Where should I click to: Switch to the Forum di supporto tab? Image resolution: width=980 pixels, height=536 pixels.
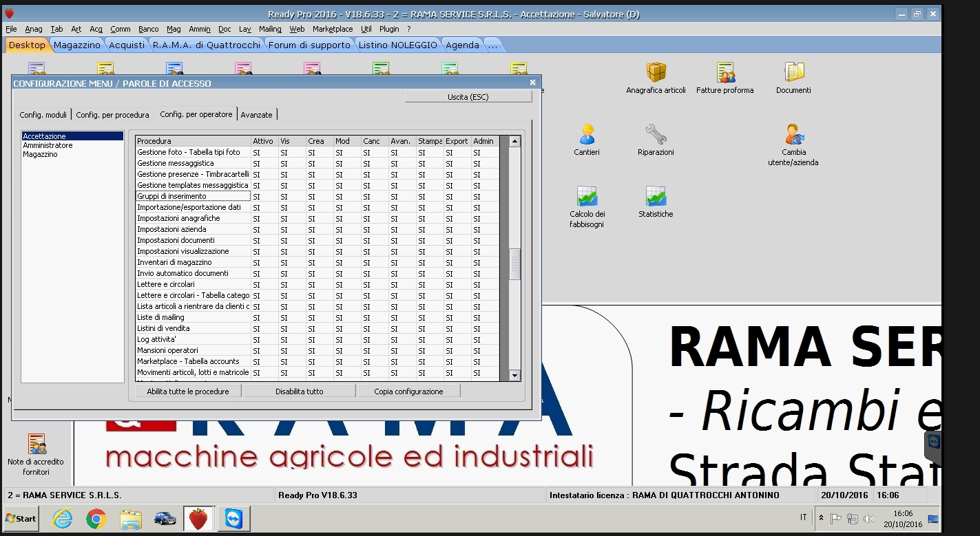click(309, 45)
